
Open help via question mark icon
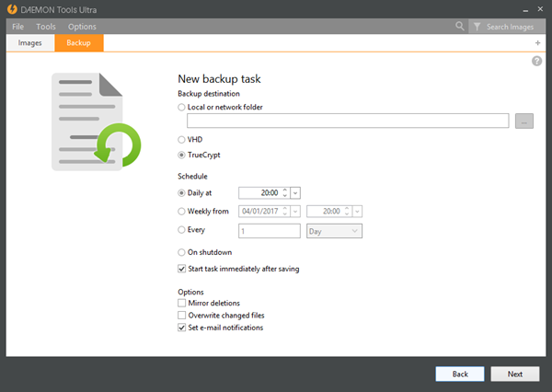tap(536, 61)
